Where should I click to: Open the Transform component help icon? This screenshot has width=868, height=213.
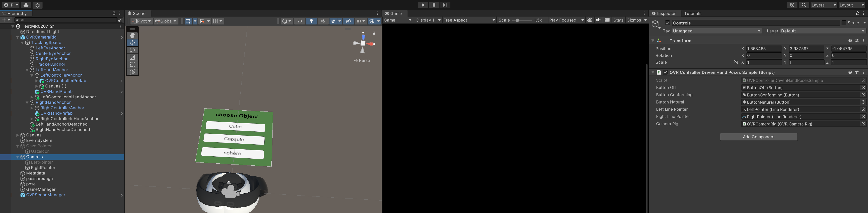850,41
